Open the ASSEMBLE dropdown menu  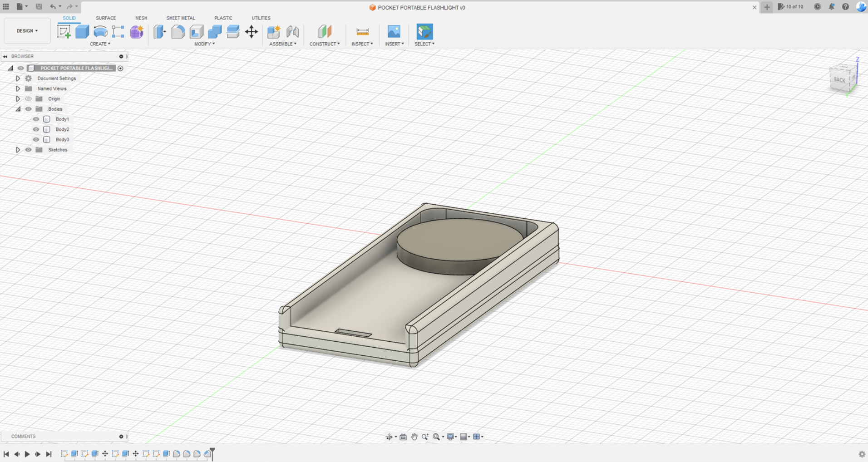[283, 44]
